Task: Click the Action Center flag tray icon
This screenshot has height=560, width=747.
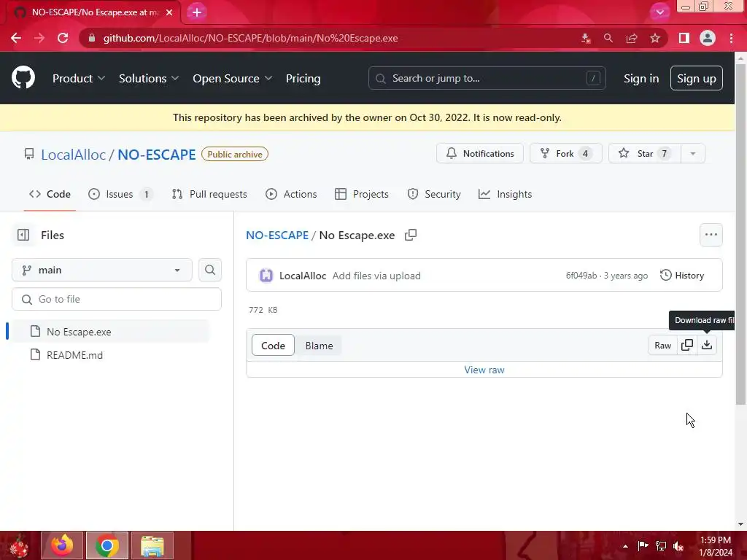Action: click(x=643, y=546)
